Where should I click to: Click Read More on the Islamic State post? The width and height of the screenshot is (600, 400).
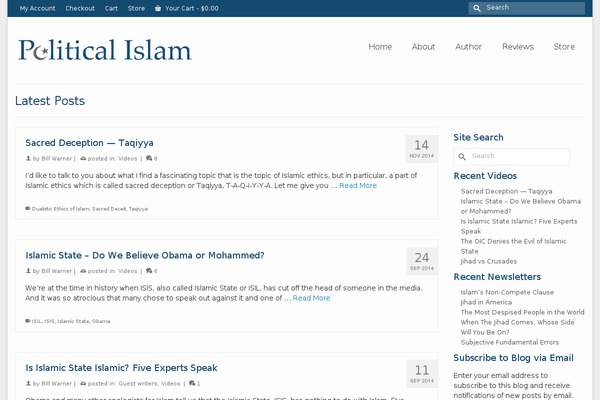(x=311, y=297)
